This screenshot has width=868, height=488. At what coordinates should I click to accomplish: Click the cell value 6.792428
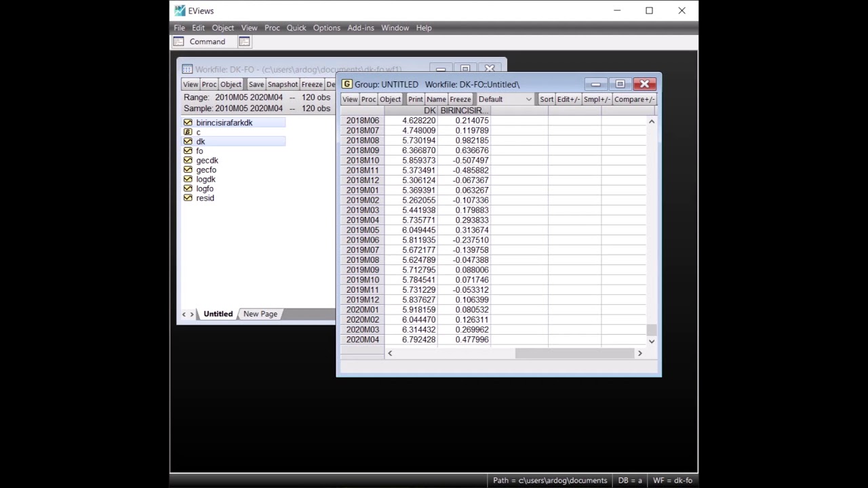(x=411, y=340)
